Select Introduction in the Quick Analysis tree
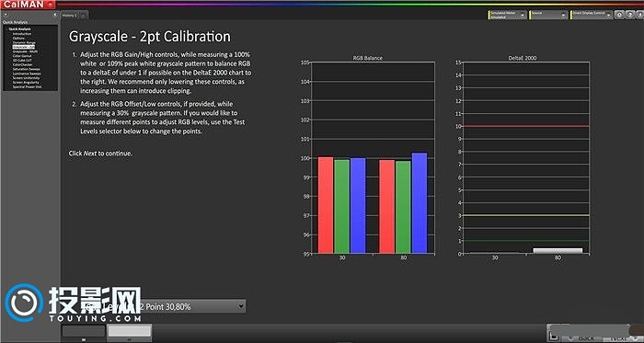 (22, 34)
